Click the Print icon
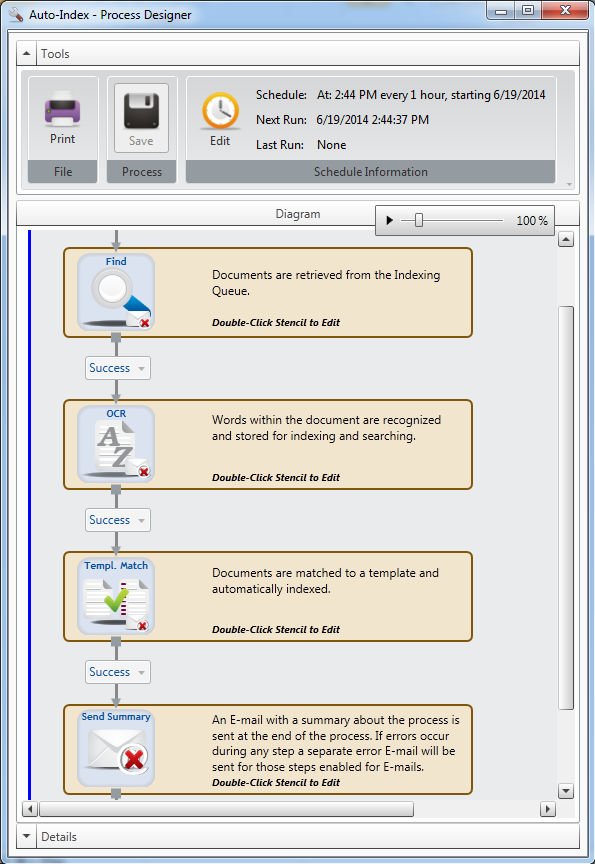595x864 pixels. (62, 107)
